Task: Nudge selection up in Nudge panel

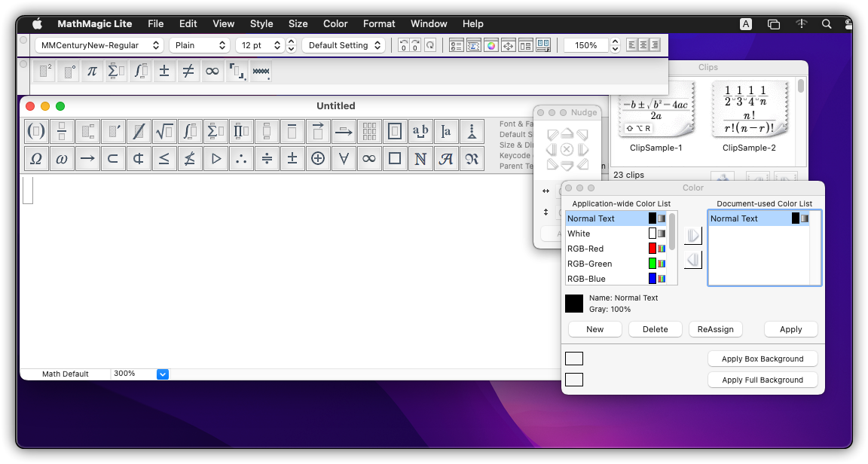Action: 567,134
